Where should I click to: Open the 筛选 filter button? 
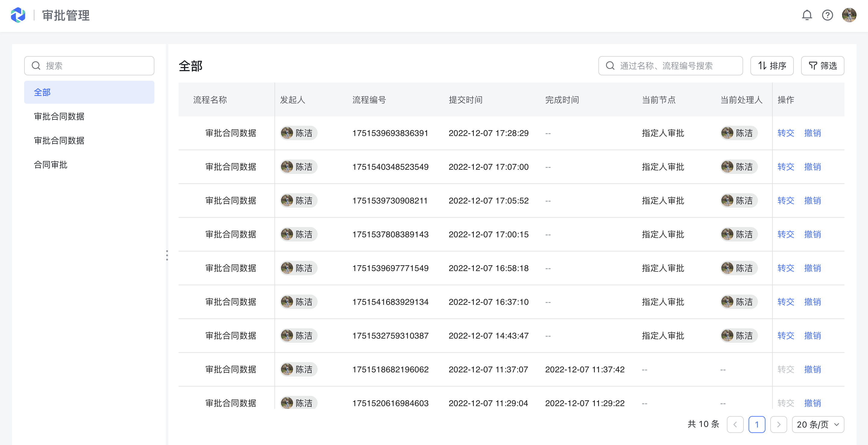[822, 66]
